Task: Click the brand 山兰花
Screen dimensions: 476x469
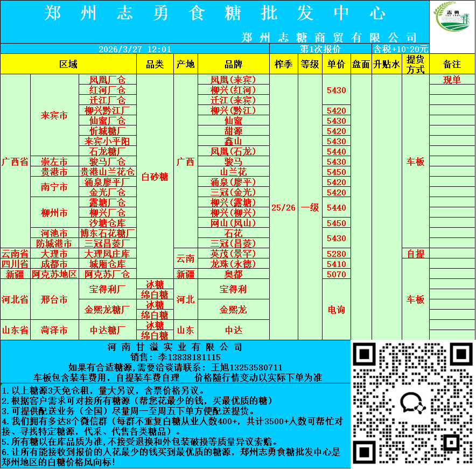Action: pos(234,172)
